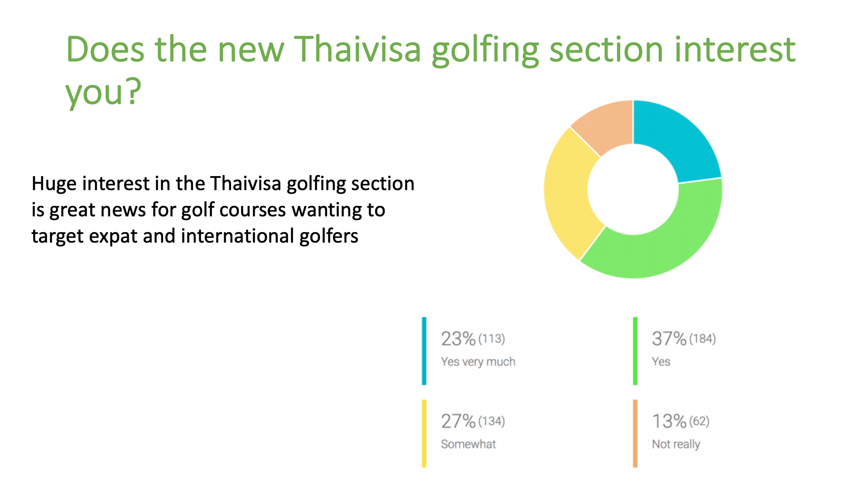Click the 'Huge interest' body paragraph

223,210
